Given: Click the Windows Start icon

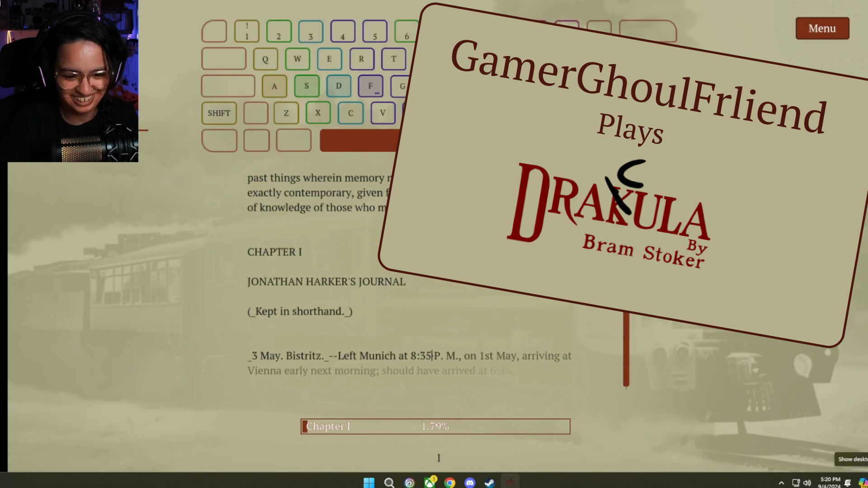Looking at the screenshot, I should tap(369, 483).
